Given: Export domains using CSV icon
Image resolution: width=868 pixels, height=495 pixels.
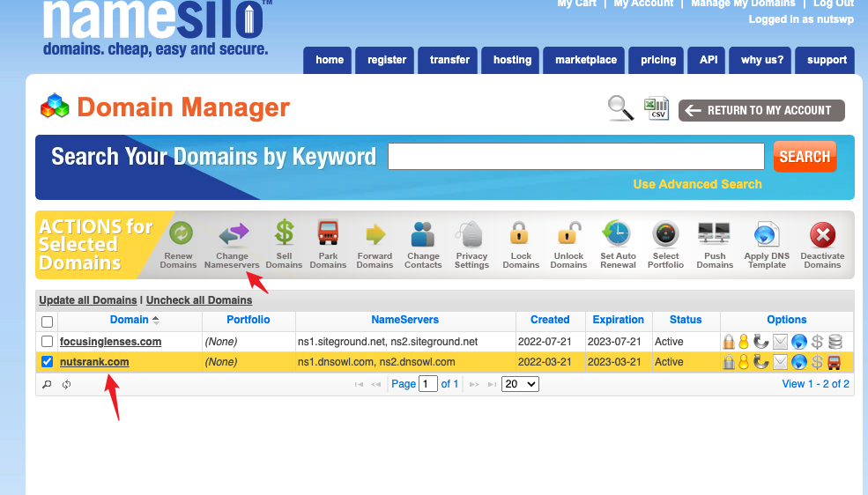Looking at the screenshot, I should [x=656, y=108].
